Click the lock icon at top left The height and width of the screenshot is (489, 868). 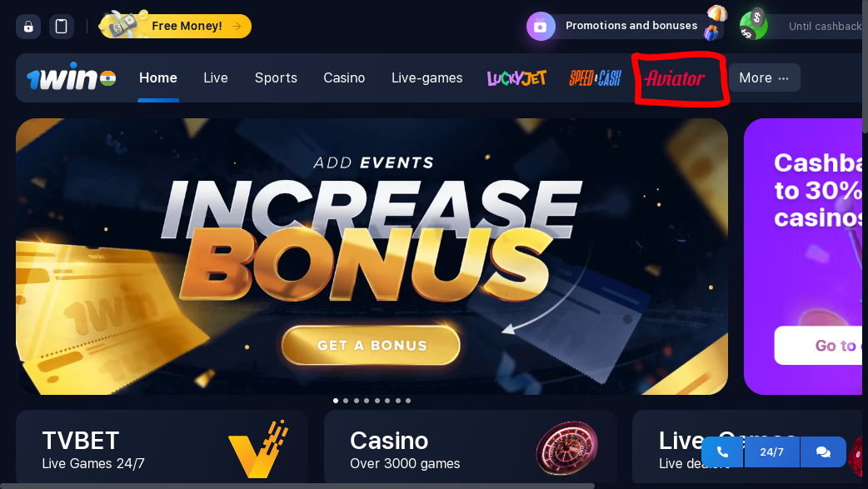28,27
